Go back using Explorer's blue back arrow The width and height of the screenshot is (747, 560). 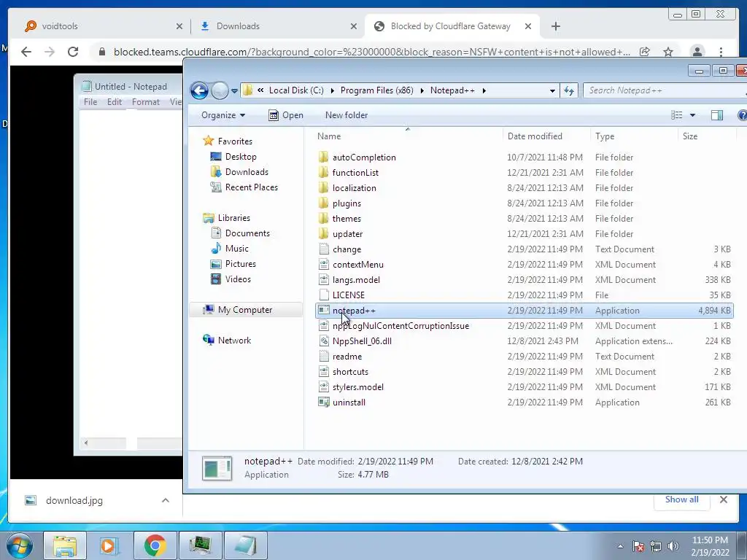pyautogui.click(x=199, y=90)
